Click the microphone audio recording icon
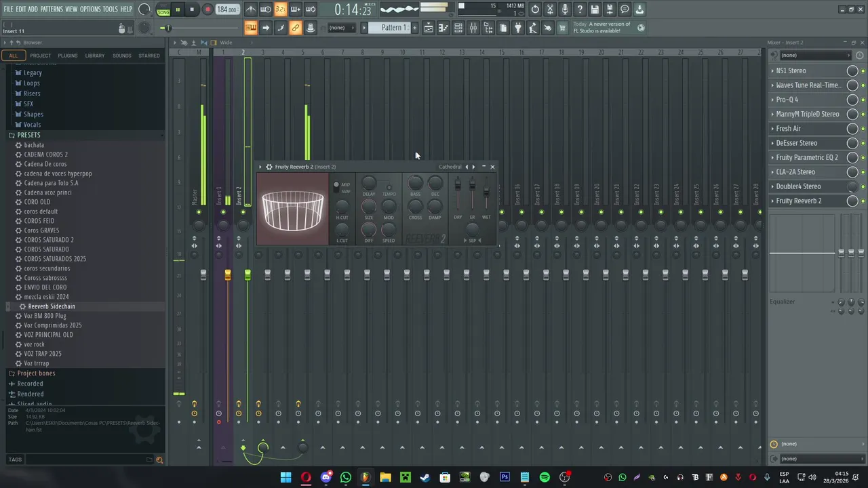 [565, 9]
